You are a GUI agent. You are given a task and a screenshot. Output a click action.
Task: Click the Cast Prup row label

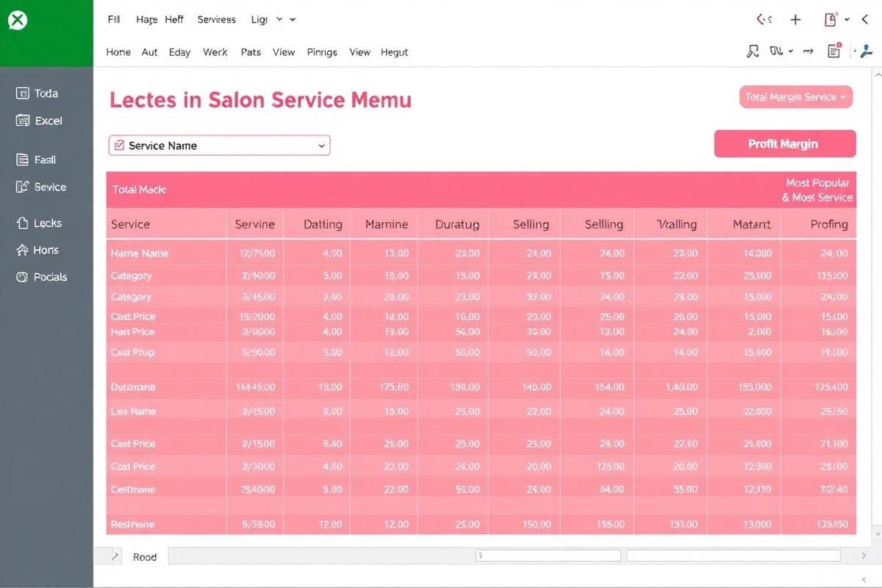click(132, 352)
